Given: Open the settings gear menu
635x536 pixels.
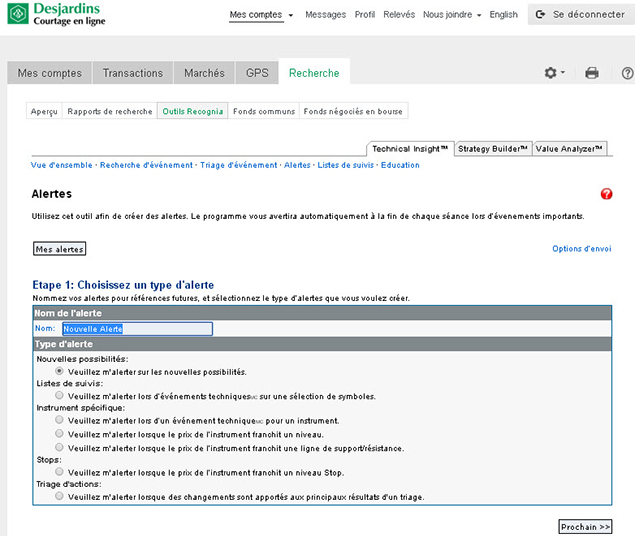Looking at the screenshot, I should [550, 73].
